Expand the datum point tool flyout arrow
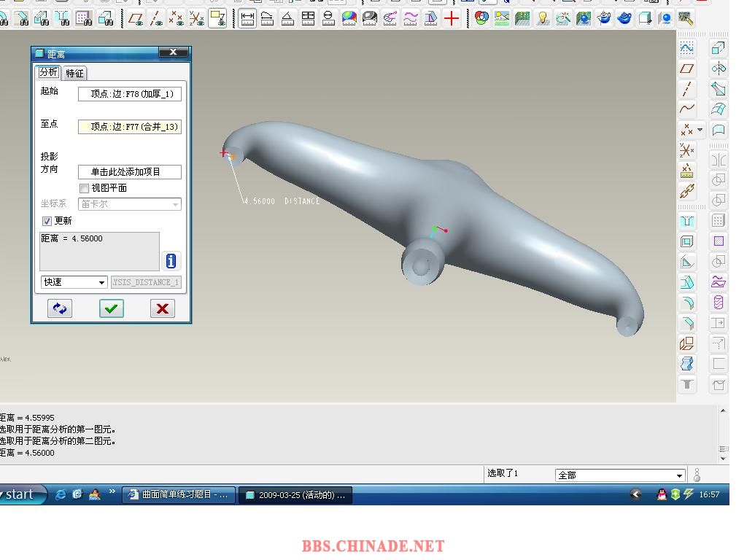747x560 pixels. click(x=700, y=130)
